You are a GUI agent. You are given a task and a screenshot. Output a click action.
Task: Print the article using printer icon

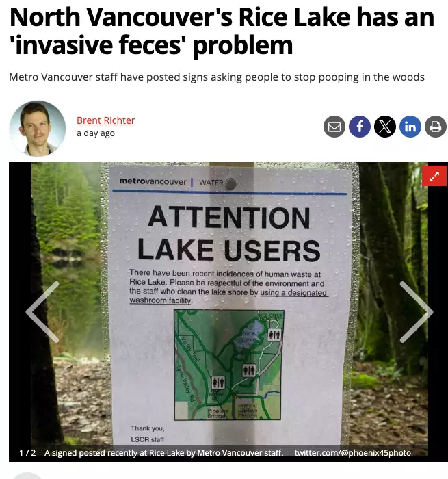pyautogui.click(x=436, y=127)
